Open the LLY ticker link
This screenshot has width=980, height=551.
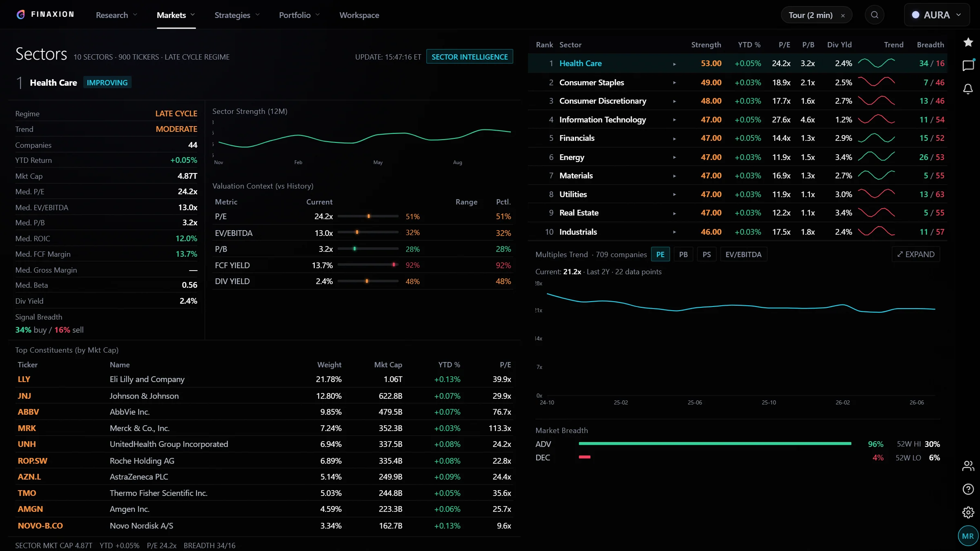[x=24, y=379]
